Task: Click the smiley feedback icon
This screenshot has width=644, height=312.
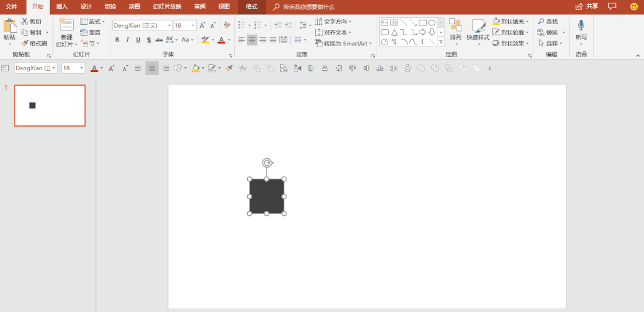Action: click(634, 6)
